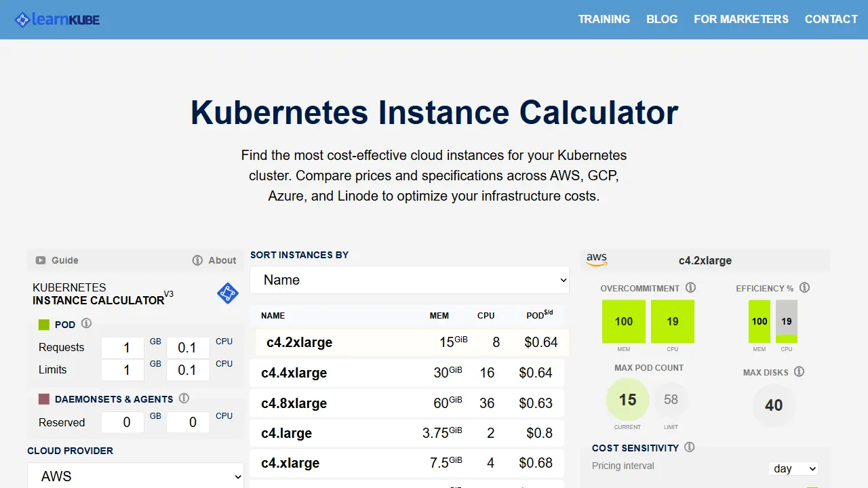Select the c4.8xlarge instance row
The image size is (868, 488).
(x=407, y=403)
